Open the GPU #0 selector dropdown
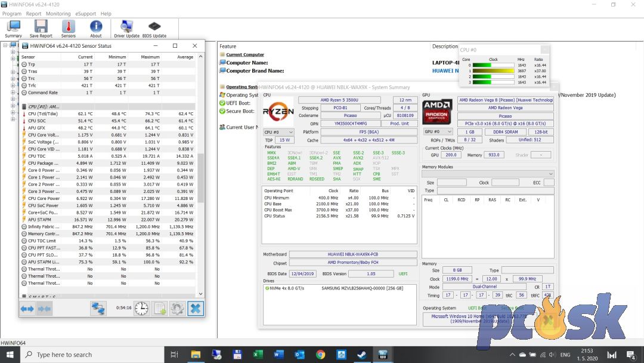 [x=438, y=132]
